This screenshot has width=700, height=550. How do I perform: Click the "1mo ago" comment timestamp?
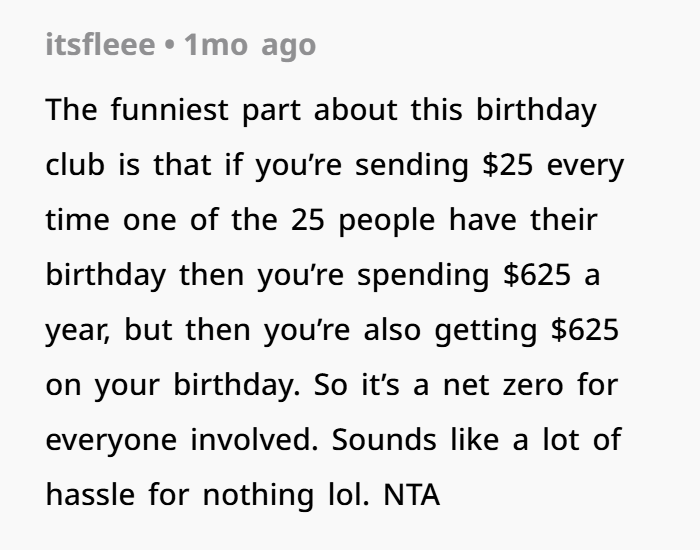(250, 45)
